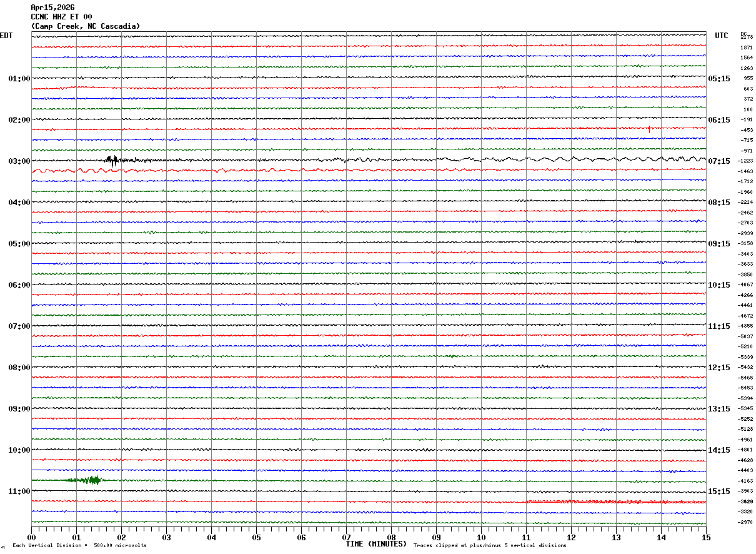The image size is (756, 554).
Task: Click the EDT timezone label
Action: (x=6, y=36)
